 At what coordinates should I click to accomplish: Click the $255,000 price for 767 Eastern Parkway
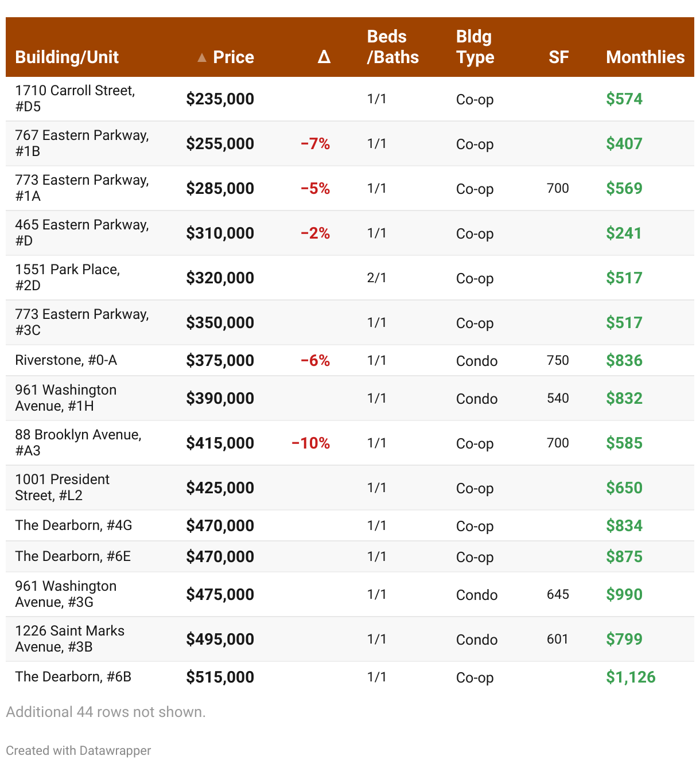(220, 143)
